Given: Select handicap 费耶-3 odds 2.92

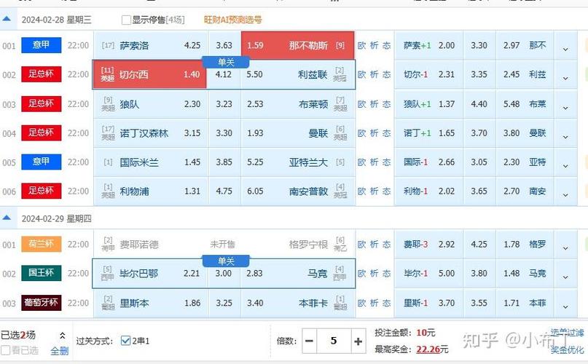Looking at the screenshot, I should 429,245.
